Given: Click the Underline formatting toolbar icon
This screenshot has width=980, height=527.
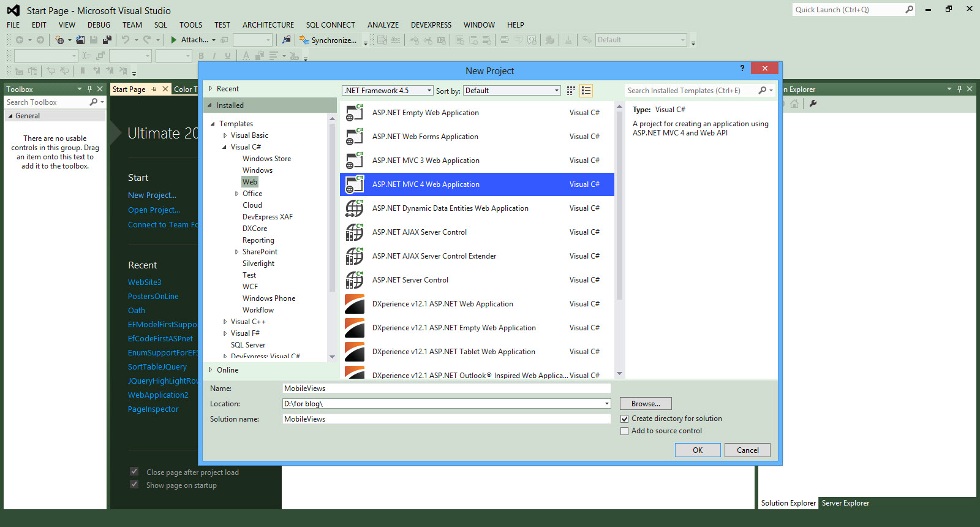Looking at the screenshot, I should (228, 56).
